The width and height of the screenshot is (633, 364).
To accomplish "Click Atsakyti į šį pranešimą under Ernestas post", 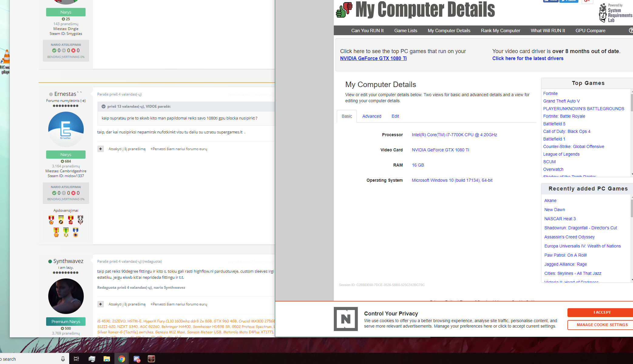I will pyautogui.click(x=127, y=149).
